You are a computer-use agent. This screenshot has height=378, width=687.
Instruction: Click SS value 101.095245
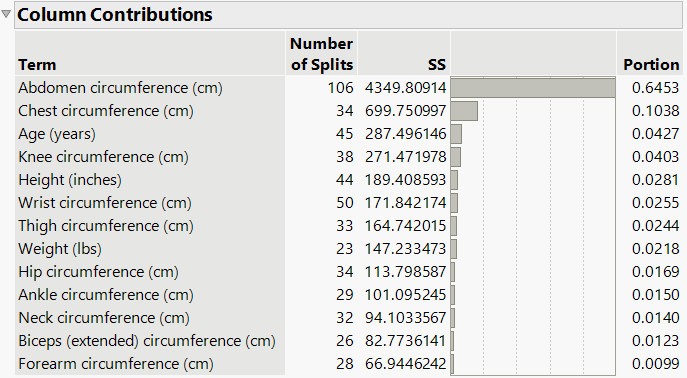(405, 295)
